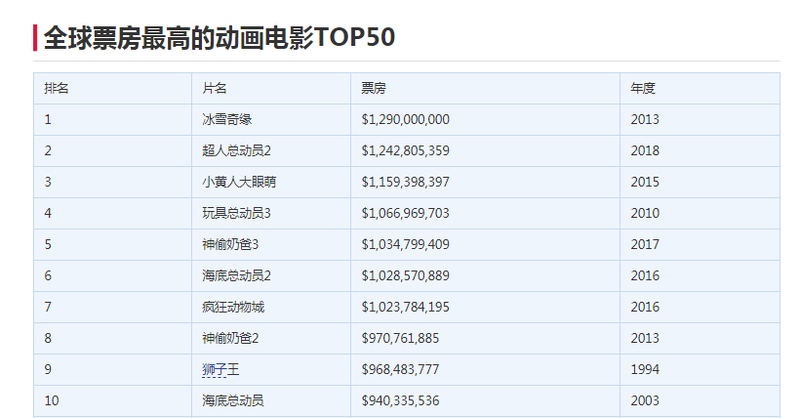Screen dimensions: 800x418
Task: Click the box office value $970,761,885
Action: point(400,338)
